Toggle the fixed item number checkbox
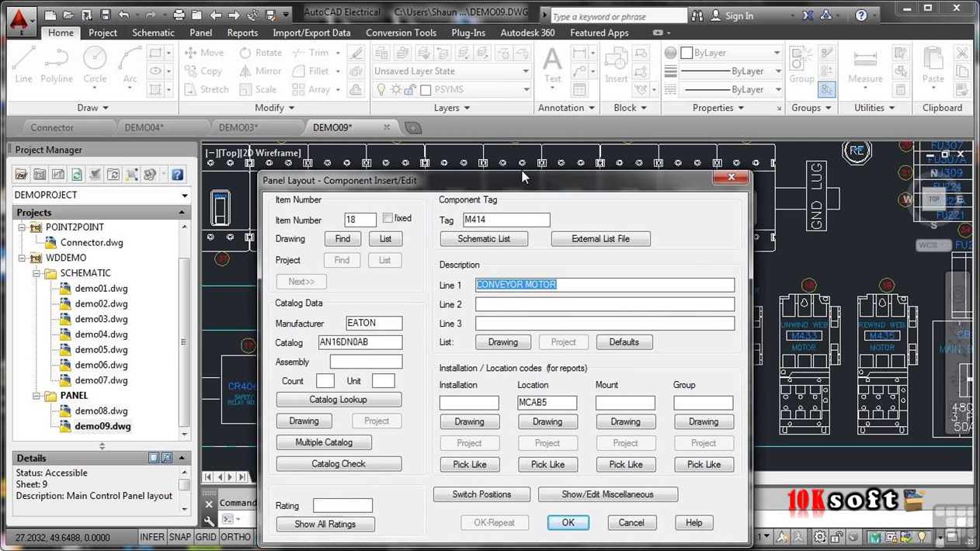The height and width of the screenshot is (551, 980). pyautogui.click(x=387, y=219)
